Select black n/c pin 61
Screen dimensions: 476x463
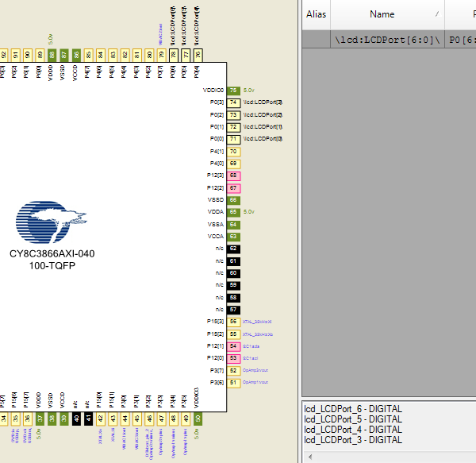click(x=233, y=261)
